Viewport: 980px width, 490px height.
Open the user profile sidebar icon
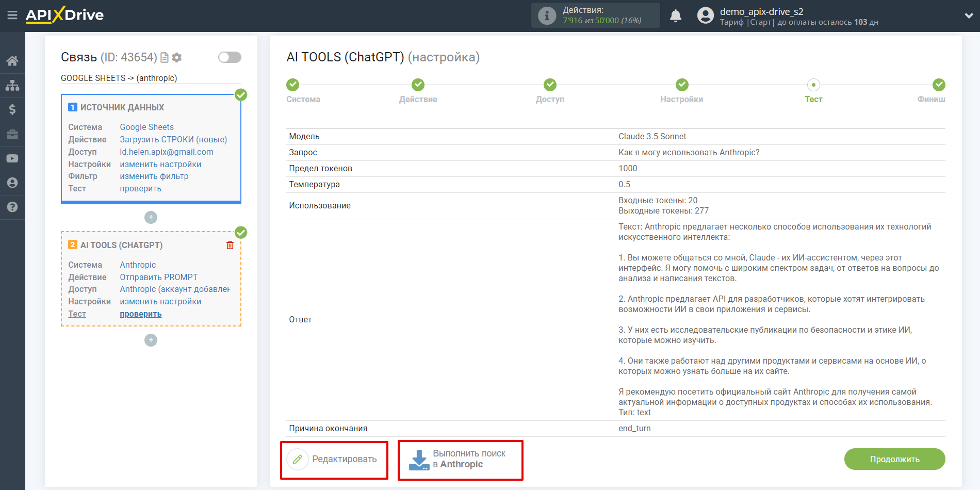click(x=12, y=183)
